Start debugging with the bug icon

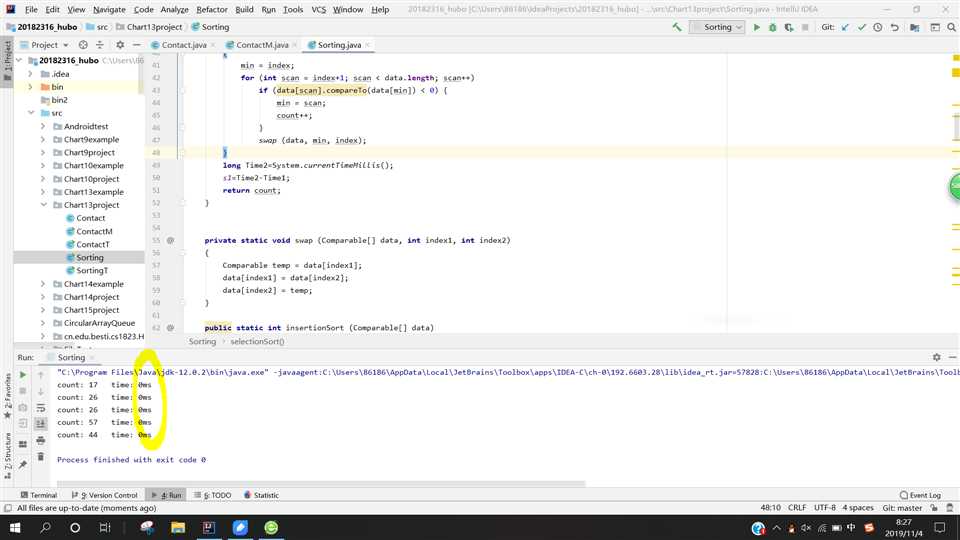pos(773,27)
